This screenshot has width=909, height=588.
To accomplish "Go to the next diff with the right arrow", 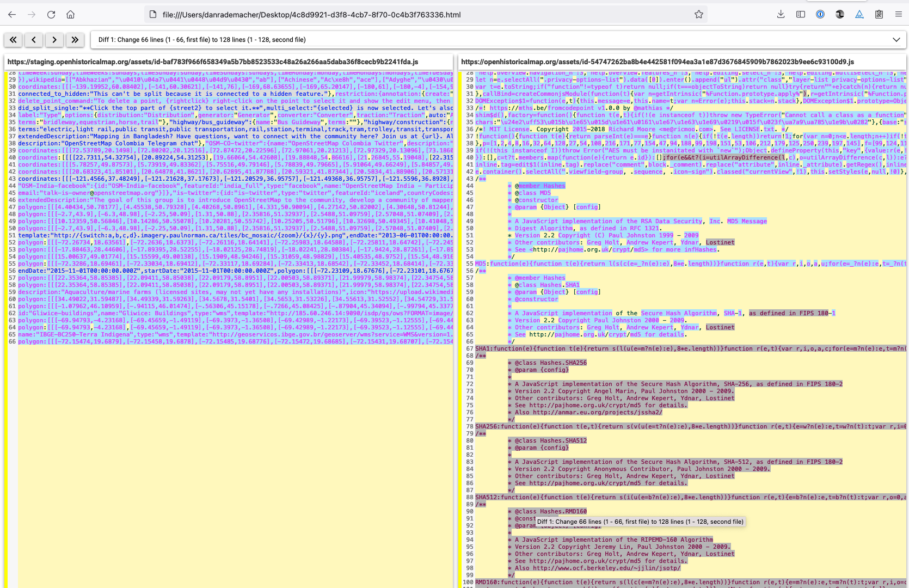I will click(x=54, y=40).
